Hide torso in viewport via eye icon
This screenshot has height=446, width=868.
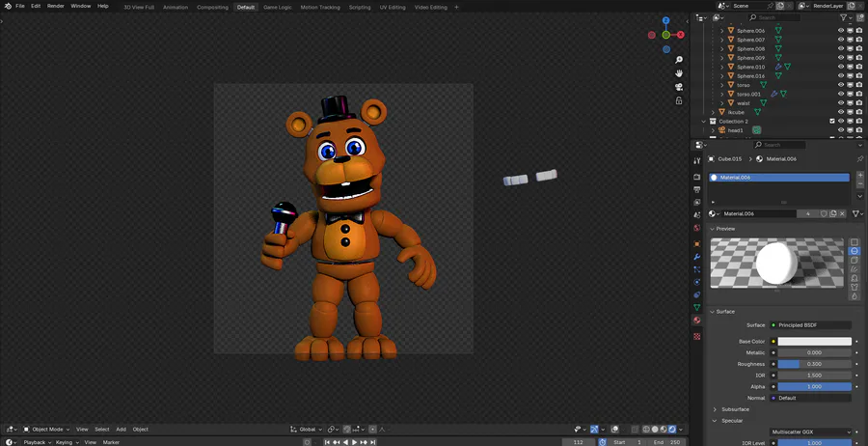click(x=841, y=85)
